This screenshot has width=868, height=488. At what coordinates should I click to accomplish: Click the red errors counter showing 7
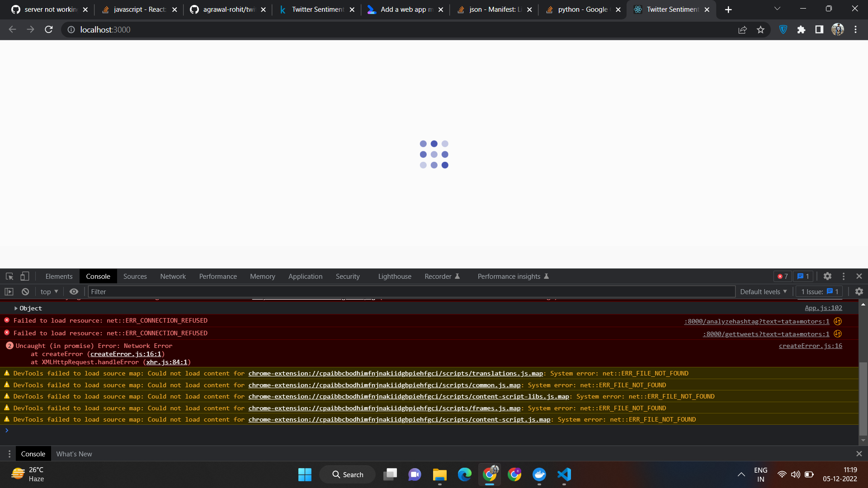(782, 276)
